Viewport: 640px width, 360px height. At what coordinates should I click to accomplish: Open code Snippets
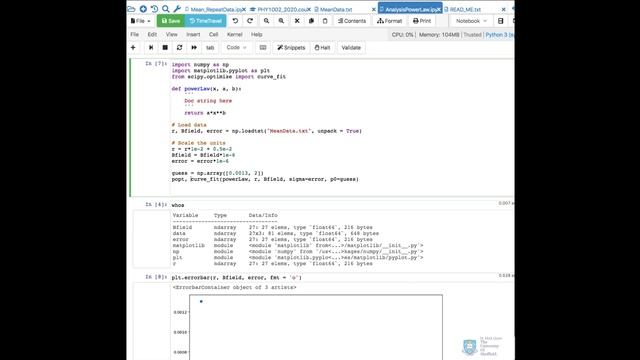pyautogui.click(x=291, y=48)
